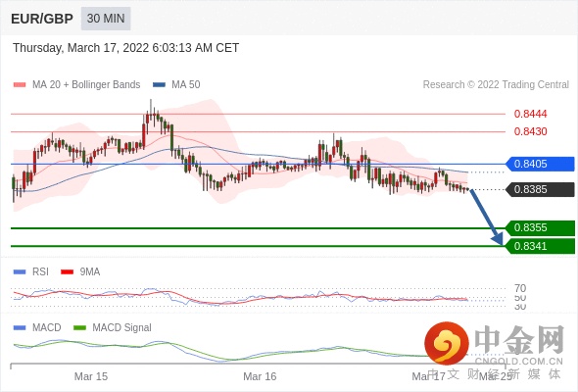Click the MACD Signal legend swatch

pos(79,328)
